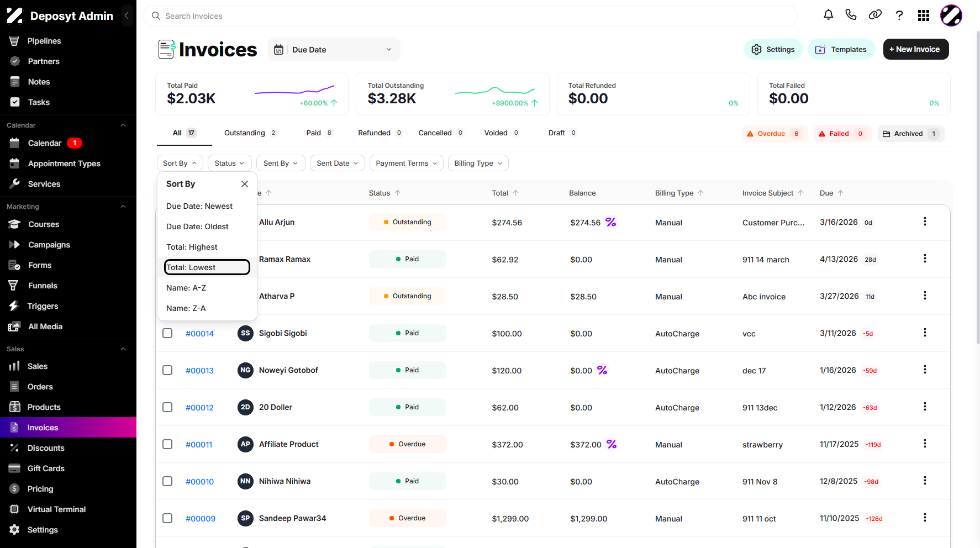980x548 pixels.
Task: Open invoice Settings button
Action: (773, 49)
